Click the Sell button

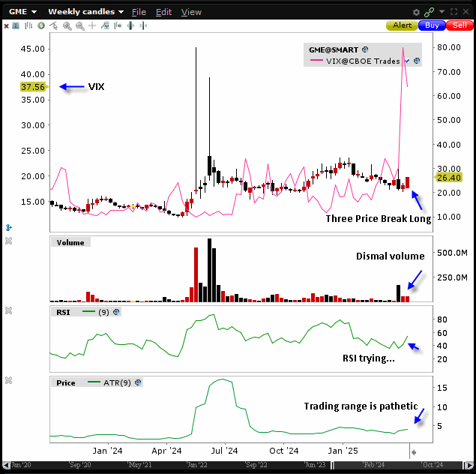click(460, 25)
